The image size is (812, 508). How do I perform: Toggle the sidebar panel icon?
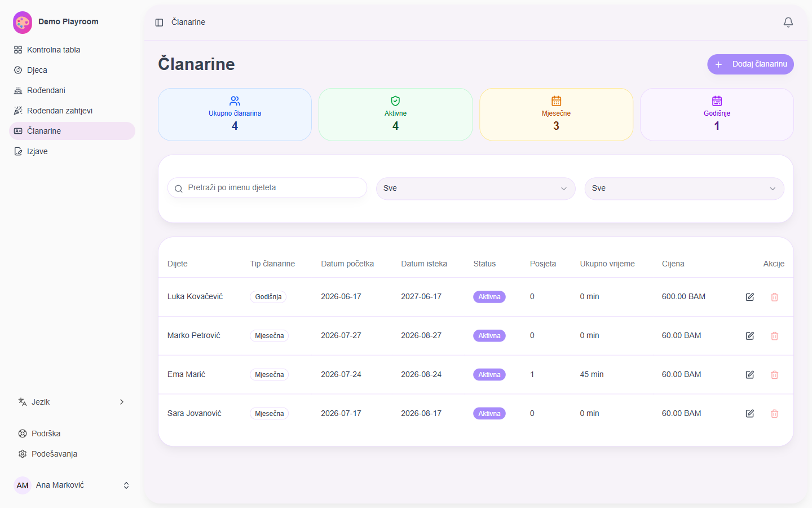(159, 23)
